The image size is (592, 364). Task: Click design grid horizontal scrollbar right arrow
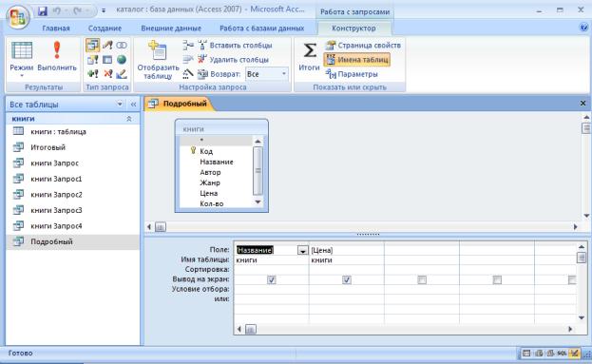[x=570, y=329]
